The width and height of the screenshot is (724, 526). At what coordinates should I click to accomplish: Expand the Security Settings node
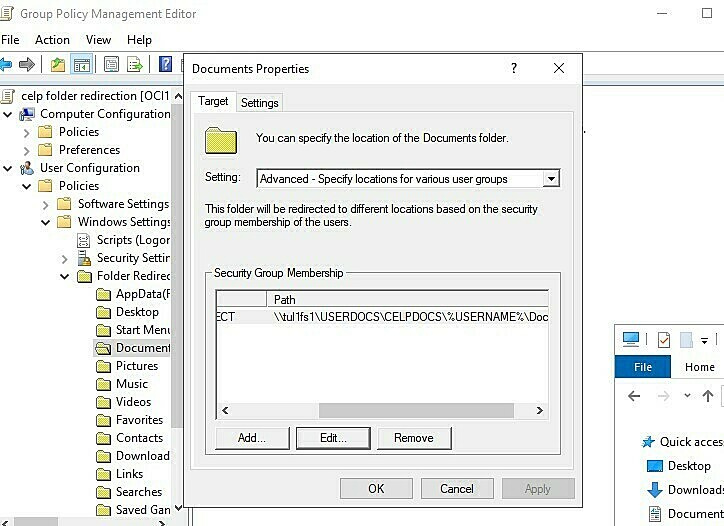[64, 259]
